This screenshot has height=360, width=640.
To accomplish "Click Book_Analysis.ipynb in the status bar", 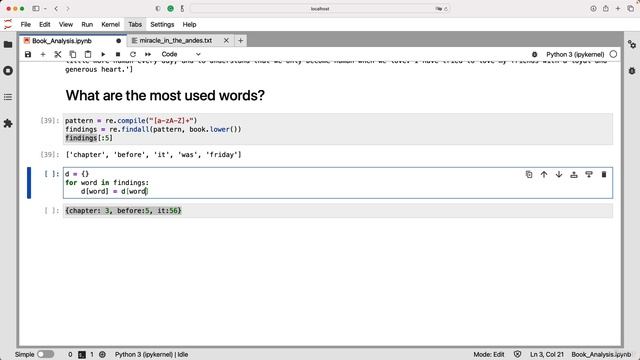I will [601, 354].
